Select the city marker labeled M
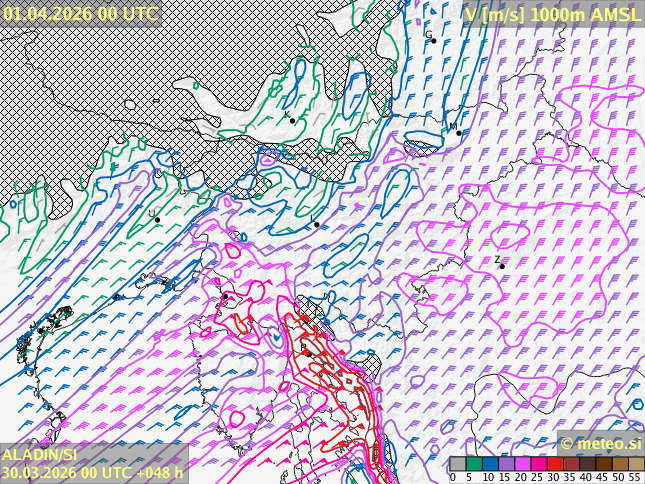The width and height of the screenshot is (645, 484). click(x=459, y=133)
